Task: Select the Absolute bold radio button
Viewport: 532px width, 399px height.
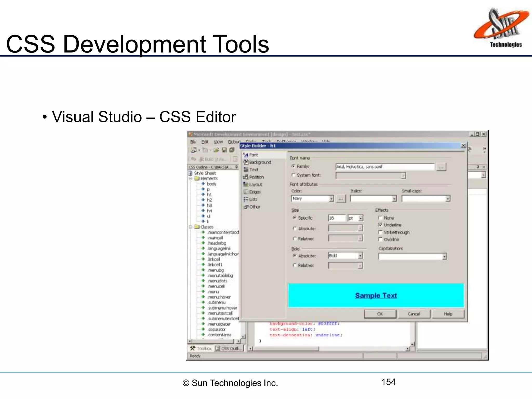Action: point(295,256)
